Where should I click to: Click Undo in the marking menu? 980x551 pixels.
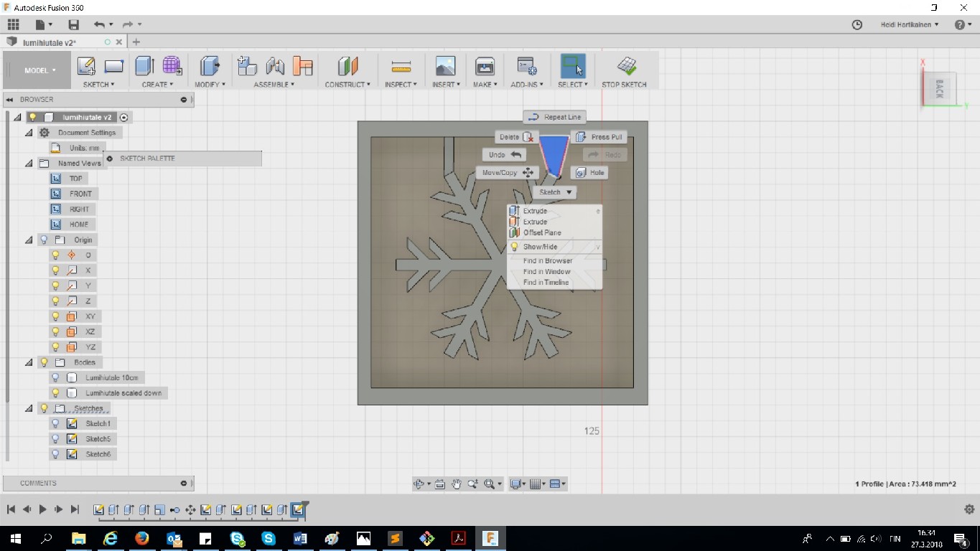(504, 155)
